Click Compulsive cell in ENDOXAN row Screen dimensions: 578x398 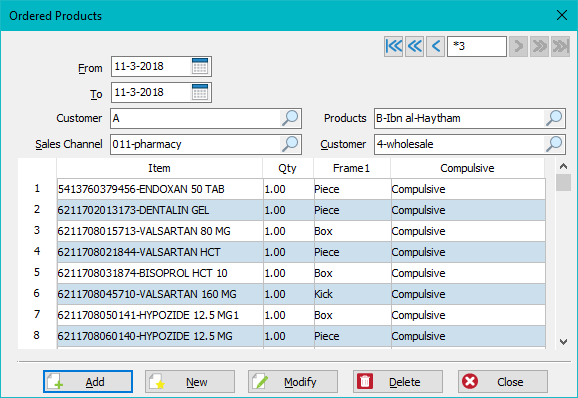[x=468, y=189]
